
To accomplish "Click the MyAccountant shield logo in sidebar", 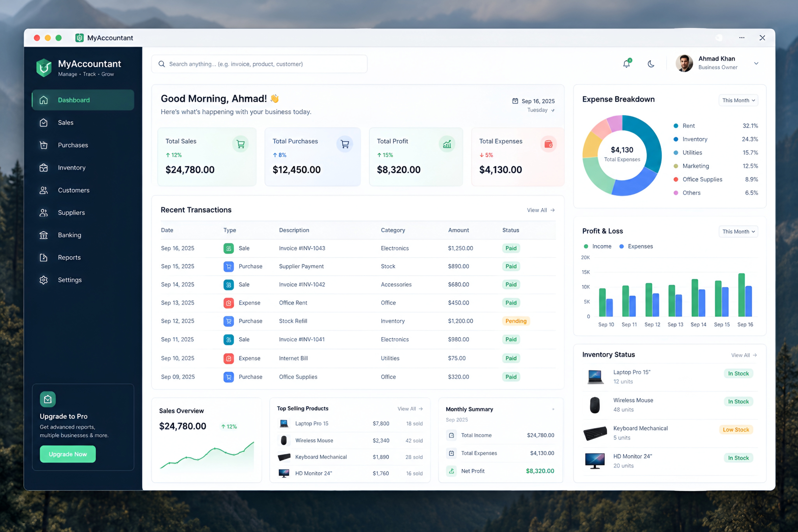I will pyautogui.click(x=44, y=68).
